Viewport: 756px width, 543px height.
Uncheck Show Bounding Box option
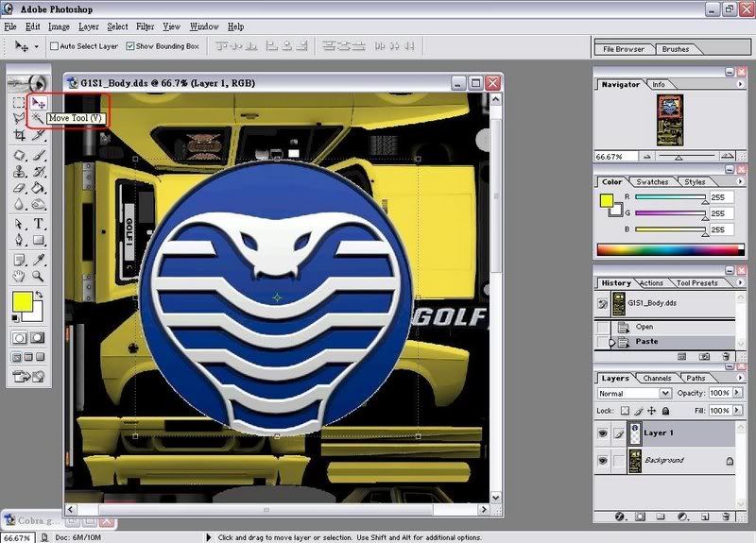(x=129, y=46)
